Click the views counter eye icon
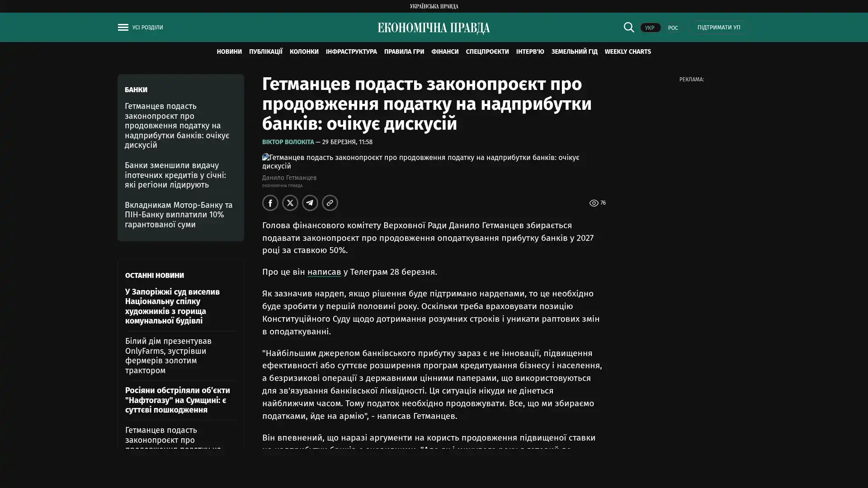 point(594,203)
